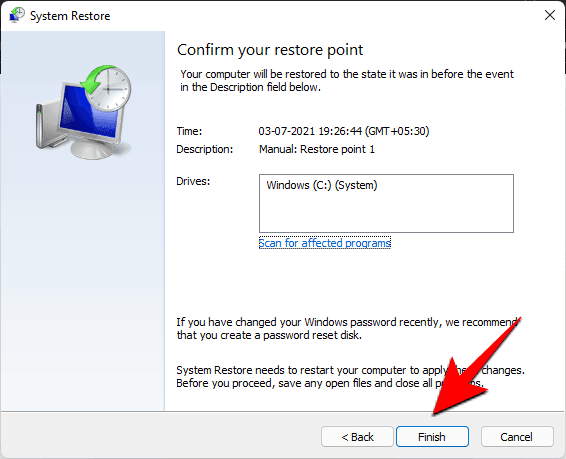Click the System Restore window title text
Viewport: 566px width, 459px height.
click(x=70, y=16)
